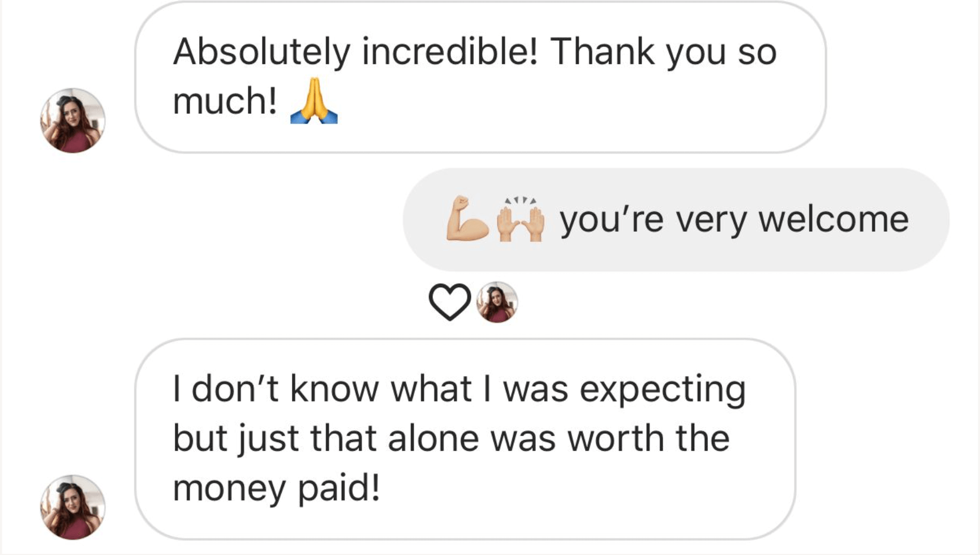The height and width of the screenshot is (555, 980).
Task: Open the profile avatar beside first message
Action: click(72, 120)
